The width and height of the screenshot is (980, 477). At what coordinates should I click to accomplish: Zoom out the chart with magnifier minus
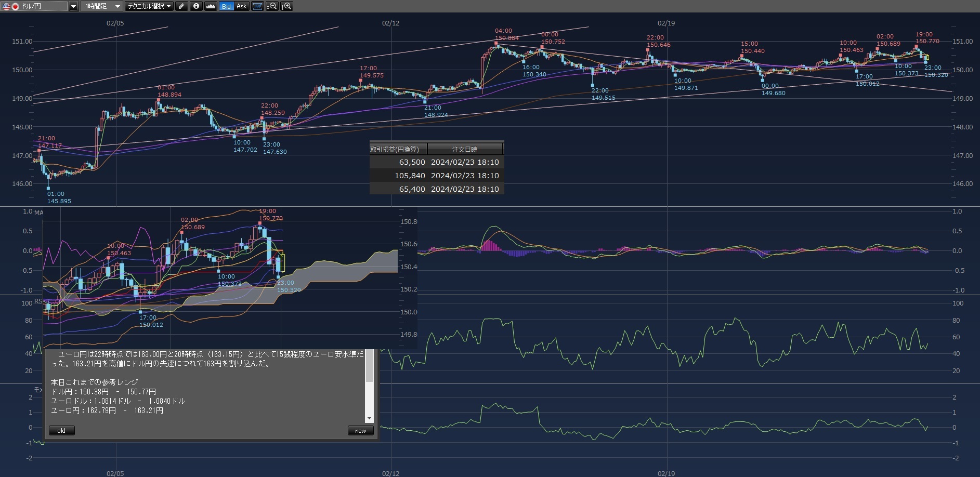(272, 6)
